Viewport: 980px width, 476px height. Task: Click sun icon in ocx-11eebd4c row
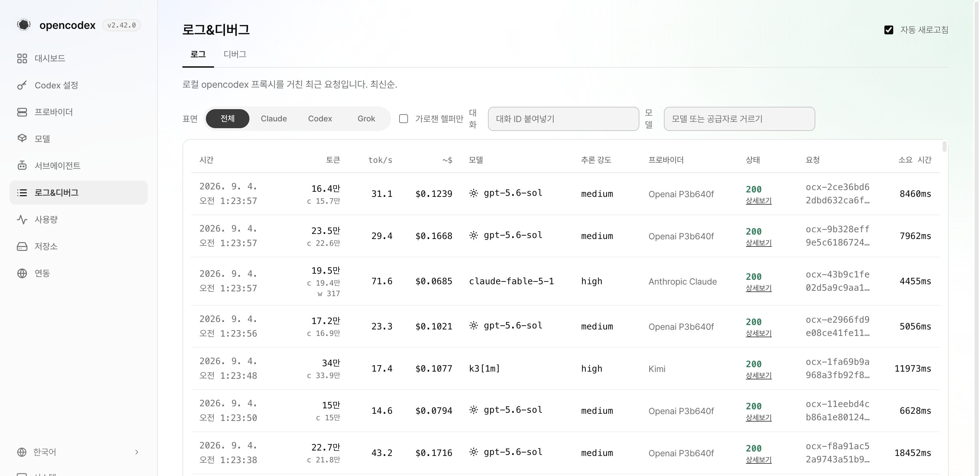(x=474, y=410)
